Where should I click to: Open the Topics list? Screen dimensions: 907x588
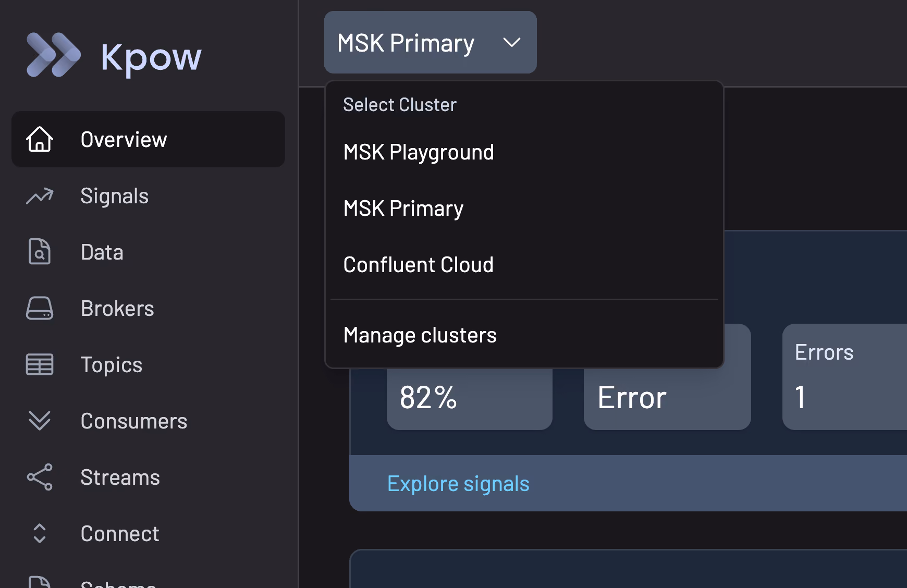(148, 364)
